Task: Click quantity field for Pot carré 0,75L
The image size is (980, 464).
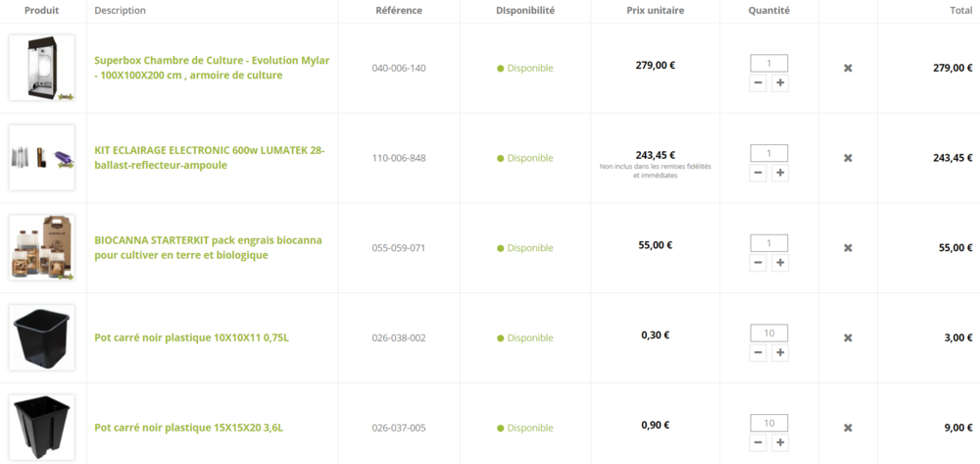Action: [768, 334]
